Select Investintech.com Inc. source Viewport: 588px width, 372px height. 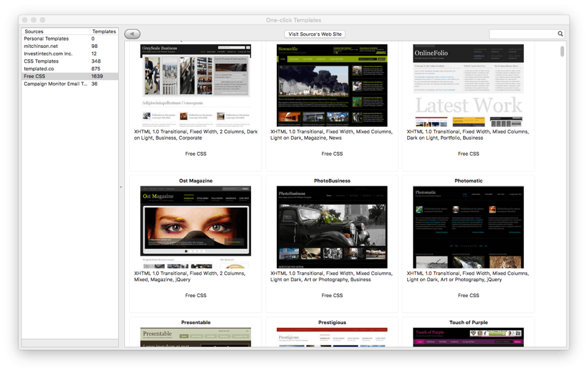tap(70, 54)
